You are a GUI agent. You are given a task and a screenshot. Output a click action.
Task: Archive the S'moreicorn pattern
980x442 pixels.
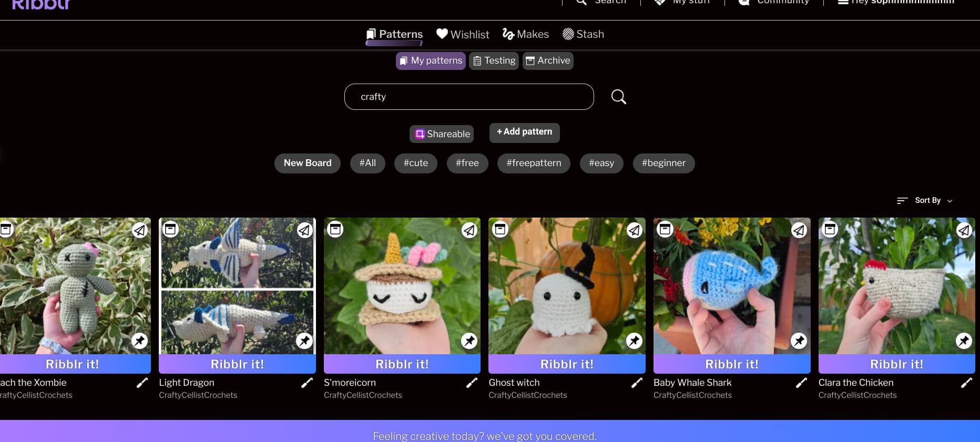[335, 229]
